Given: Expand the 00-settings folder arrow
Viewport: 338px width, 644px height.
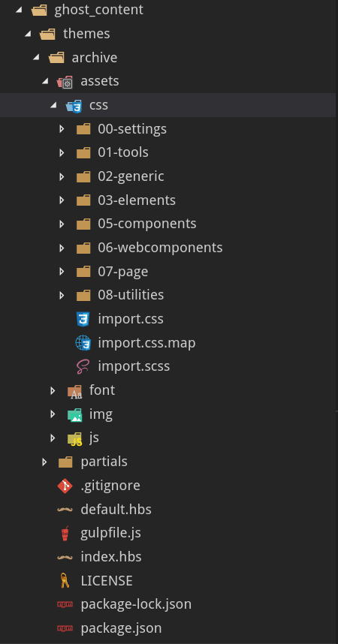Looking at the screenshot, I should tap(62, 129).
